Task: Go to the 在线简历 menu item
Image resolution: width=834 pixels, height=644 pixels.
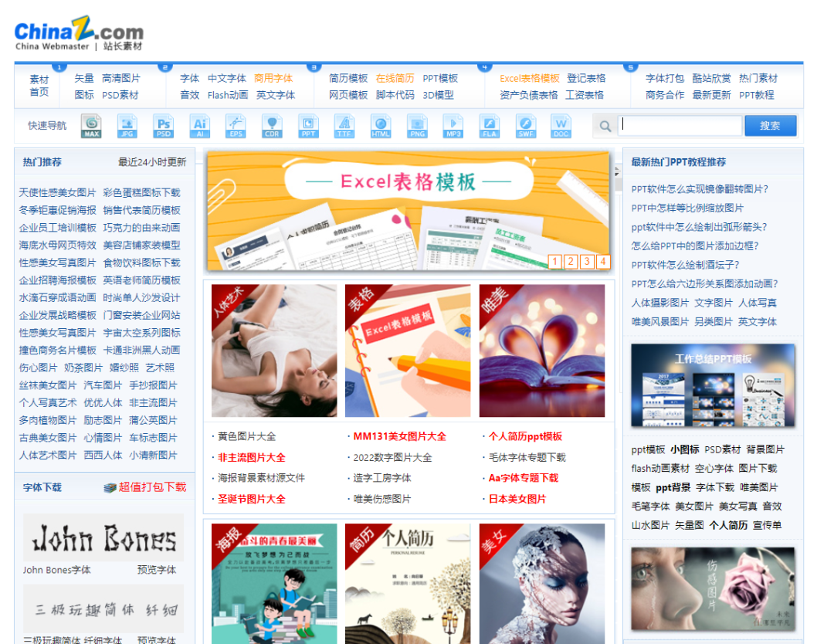Action: pyautogui.click(x=395, y=78)
